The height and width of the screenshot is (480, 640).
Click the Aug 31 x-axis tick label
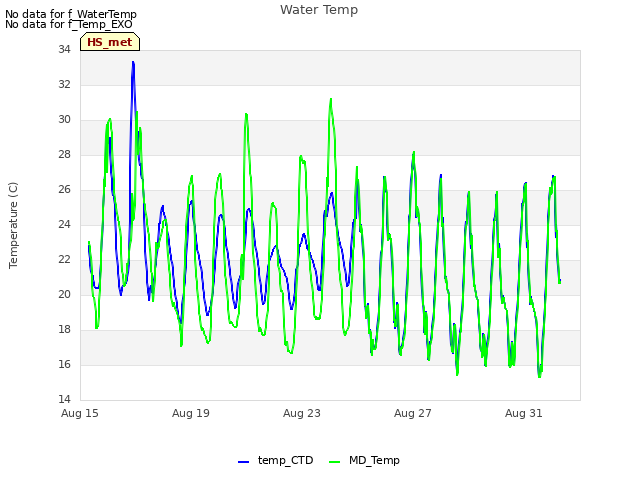(524, 413)
